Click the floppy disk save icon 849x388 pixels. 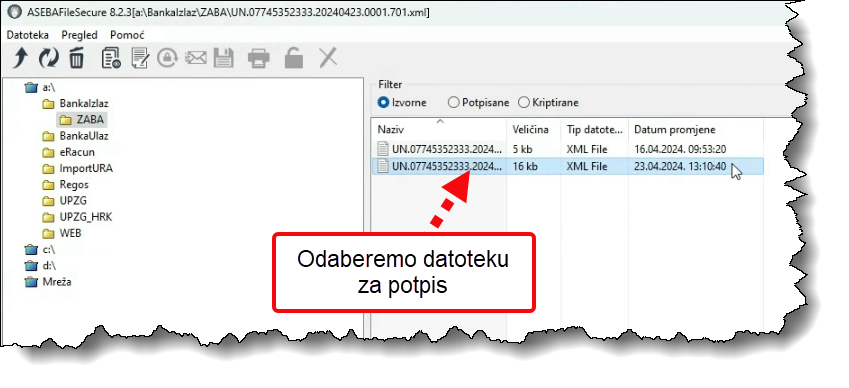coord(223,57)
